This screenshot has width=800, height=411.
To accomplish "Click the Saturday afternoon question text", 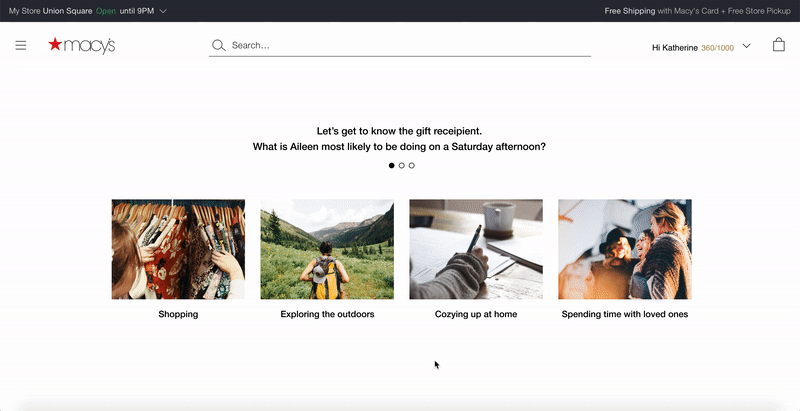I will coord(399,147).
